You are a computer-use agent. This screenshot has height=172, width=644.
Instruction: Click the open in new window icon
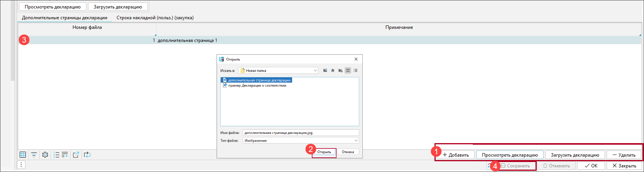coord(76,155)
